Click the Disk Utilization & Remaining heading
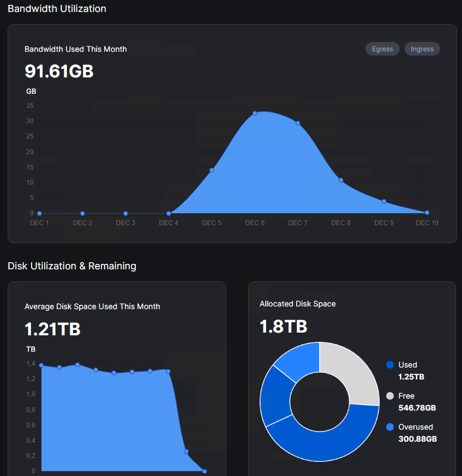 coord(72,266)
